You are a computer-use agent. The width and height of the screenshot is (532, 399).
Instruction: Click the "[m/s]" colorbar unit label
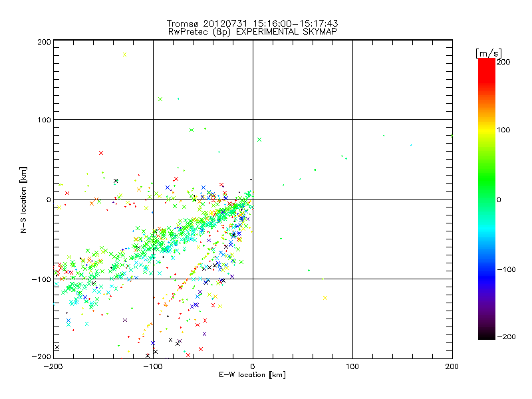click(x=489, y=53)
